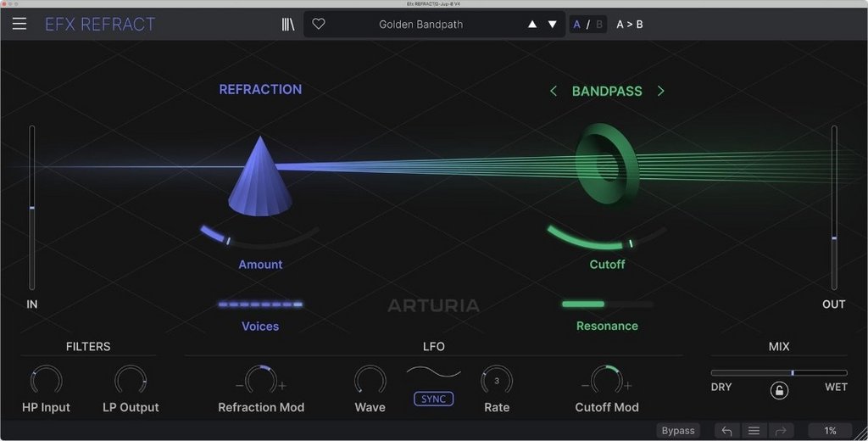868x441 pixels.
Task: Click the IN level fader
Action: click(32, 208)
